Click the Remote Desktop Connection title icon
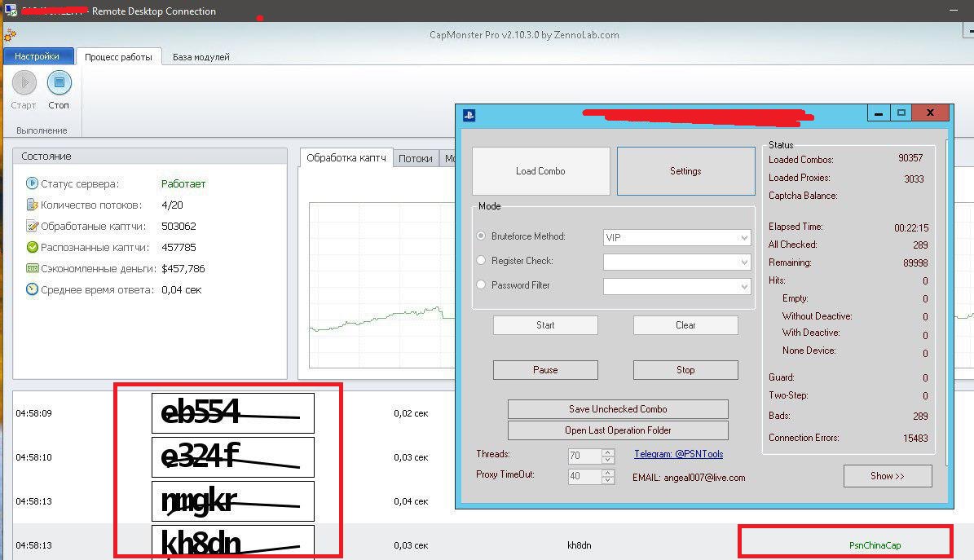 click(11, 11)
